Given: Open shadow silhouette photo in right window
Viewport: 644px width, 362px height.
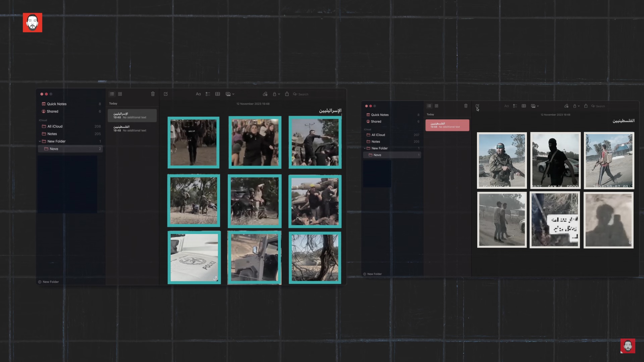Looking at the screenshot, I should click(609, 220).
